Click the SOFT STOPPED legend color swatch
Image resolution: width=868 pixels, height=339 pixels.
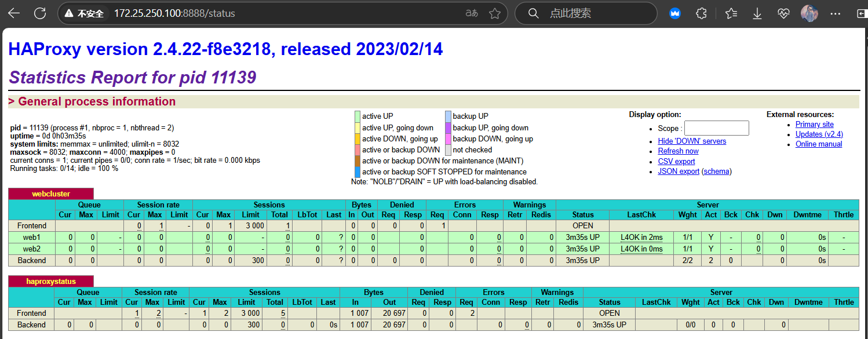pos(358,172)
